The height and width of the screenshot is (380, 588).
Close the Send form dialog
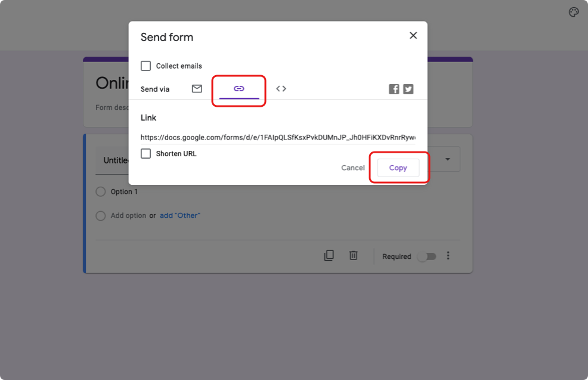[413, 35]
